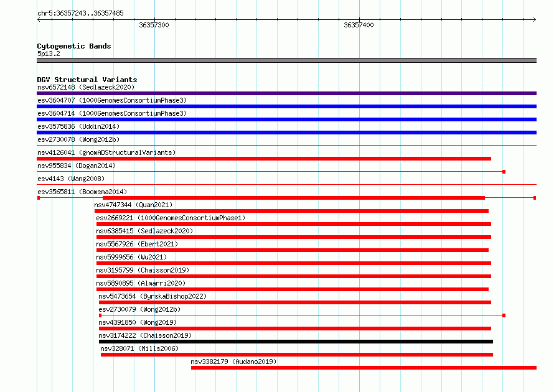Viewport: 554px width, 392px height.
Task: Click the nsv3382179 red variant bar
Action: pyautogui.click(x=364, y=368)
